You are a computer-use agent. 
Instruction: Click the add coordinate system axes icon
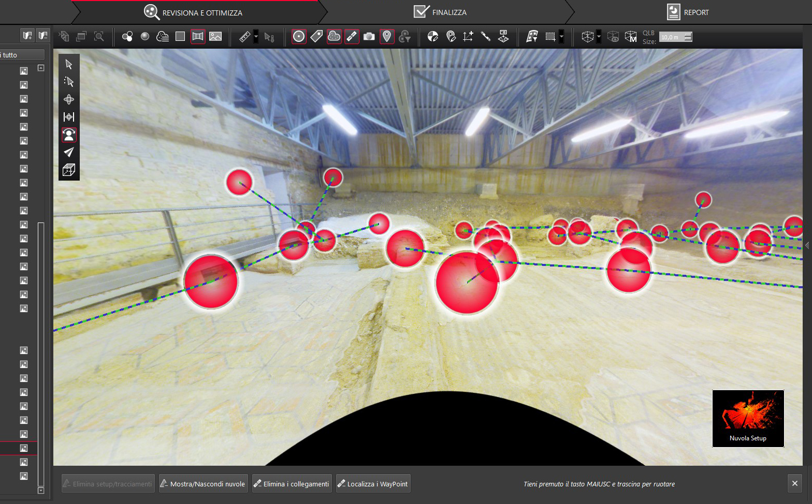click(468, 37)
